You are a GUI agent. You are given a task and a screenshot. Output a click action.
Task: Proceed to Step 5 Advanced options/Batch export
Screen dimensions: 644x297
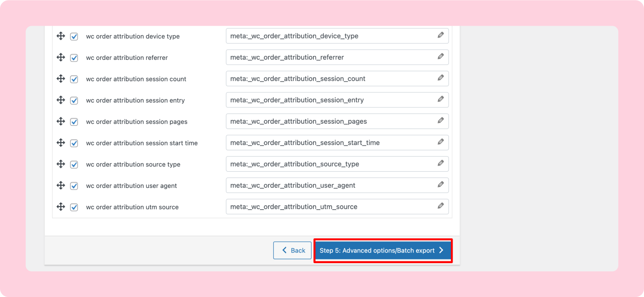(382, 250)
